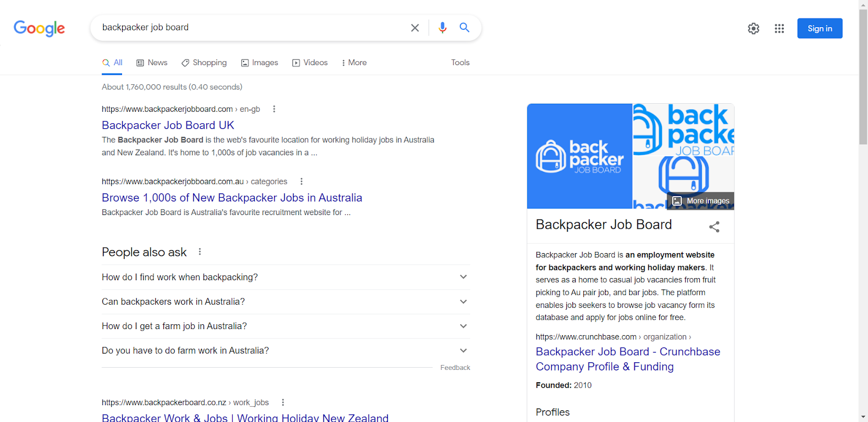Expand 'Do you have to do farm work in Australia?'
This screenshot has width=868, height=422.
[286, 351]
